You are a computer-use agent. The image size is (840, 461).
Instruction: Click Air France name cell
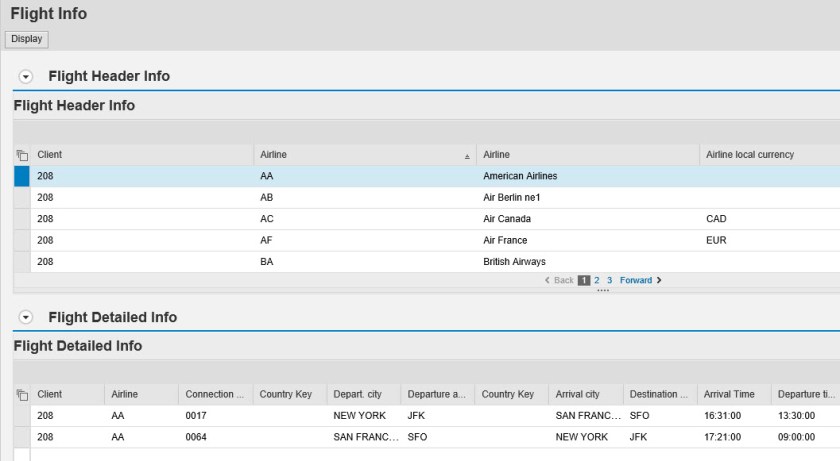(588, 240)
